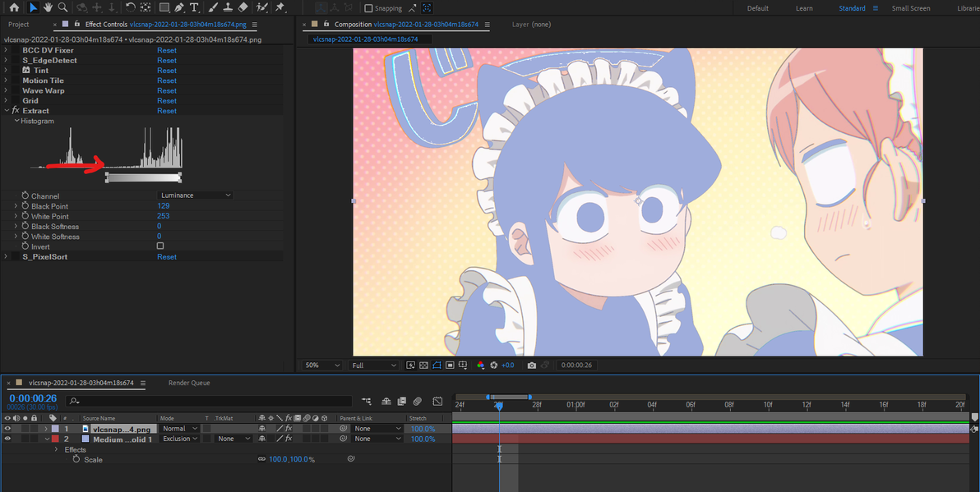Screen dimensions: 980x492
Task: Click the Shy layers switch icon
Action: [x=386, y=401]
